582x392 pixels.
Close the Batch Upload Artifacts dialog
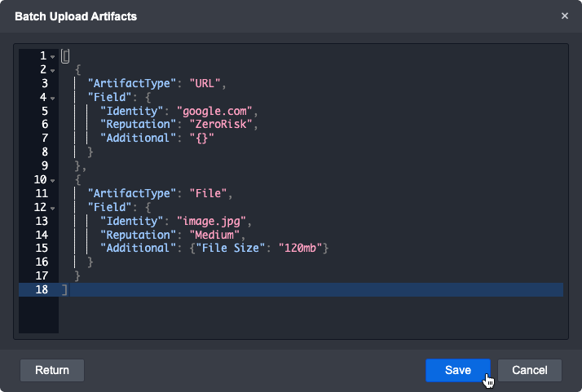[x=565, y=16]
